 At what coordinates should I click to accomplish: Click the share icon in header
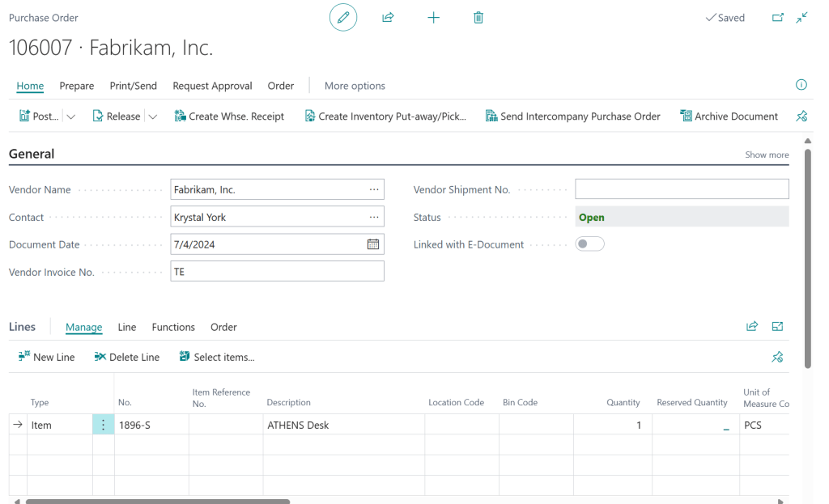coord(388,18)
